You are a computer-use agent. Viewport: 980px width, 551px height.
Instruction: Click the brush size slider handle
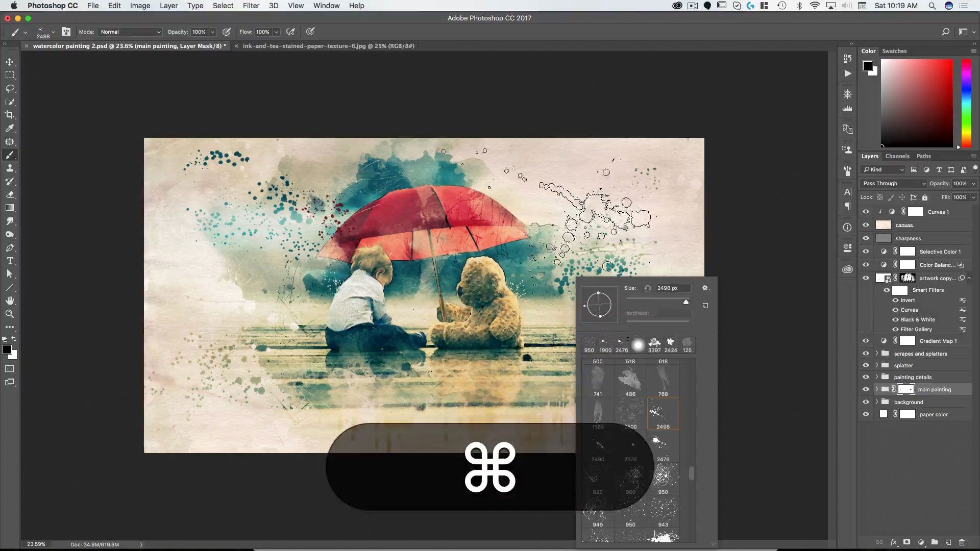pos(686,302)
